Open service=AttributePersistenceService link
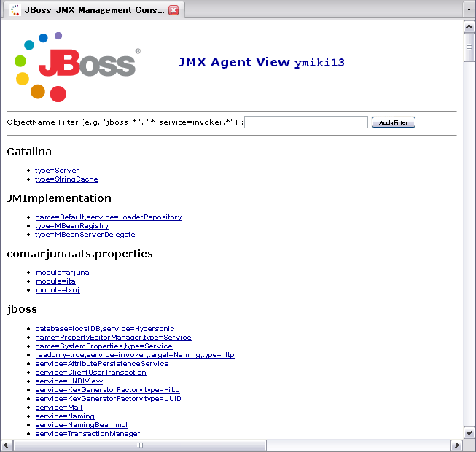The height and width of the screenshot is (452, 476). [102, 364]
